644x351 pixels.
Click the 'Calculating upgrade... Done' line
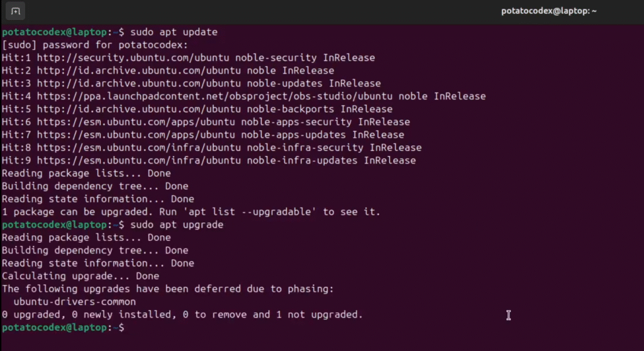click(80, 276)
